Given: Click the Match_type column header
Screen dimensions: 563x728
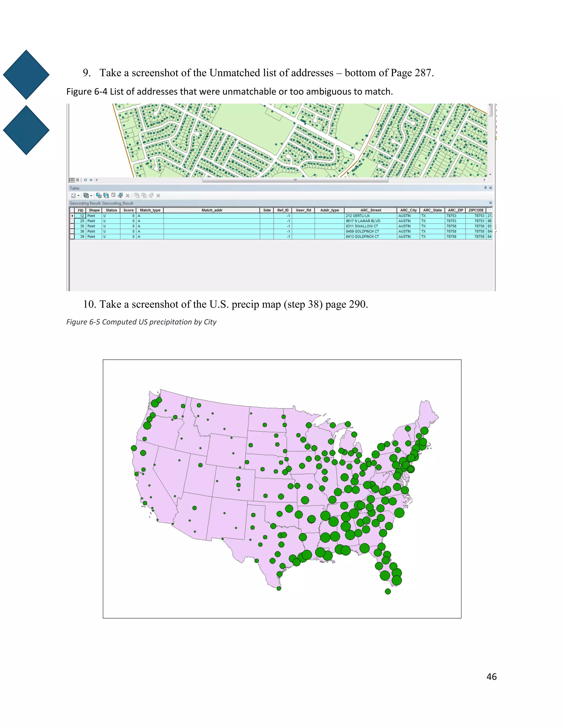Looking at the screenshot, I should pyautogui.click(x=150, y=211).
